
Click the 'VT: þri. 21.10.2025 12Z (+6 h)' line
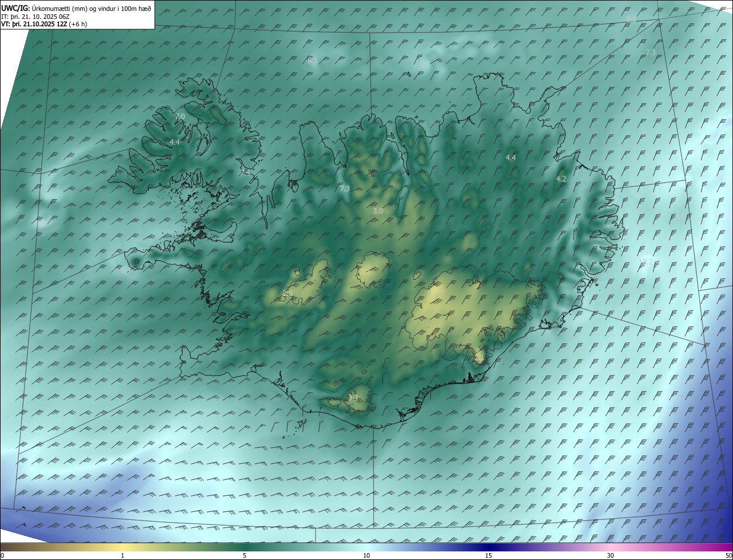click(x=44, y=24)
